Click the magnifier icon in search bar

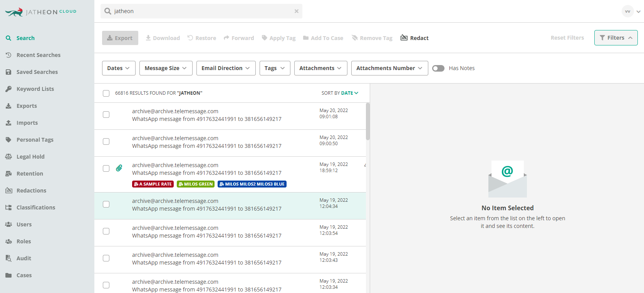pos(108,11)
